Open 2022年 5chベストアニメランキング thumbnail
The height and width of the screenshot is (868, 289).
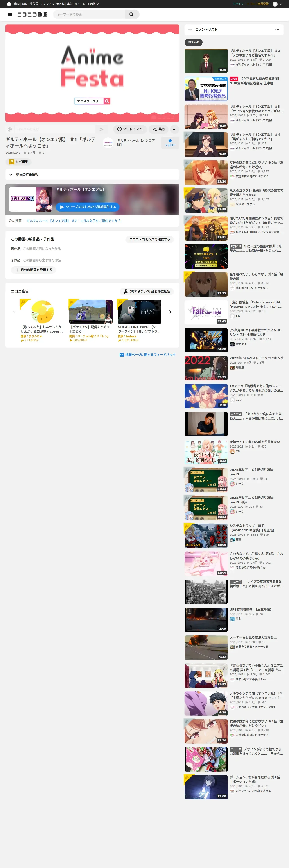[x=206, y=368]
